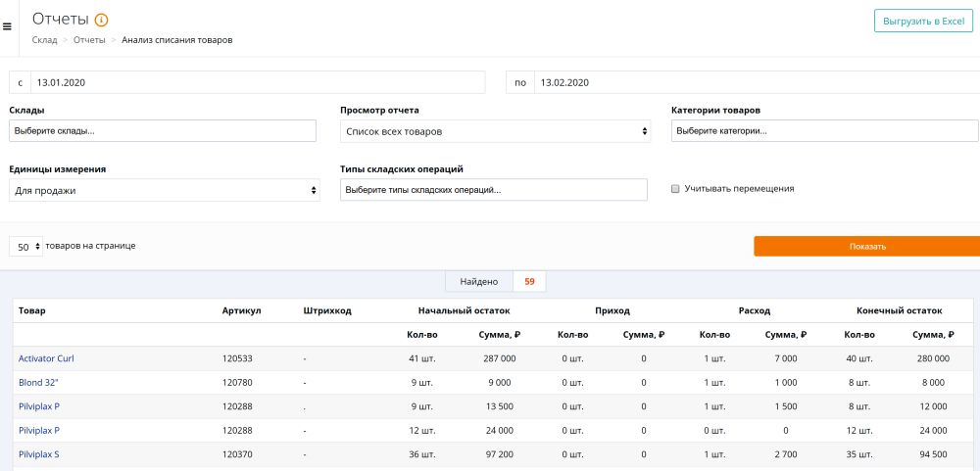
Task: Click the Товар column header
Action: (x=32, y=310)
